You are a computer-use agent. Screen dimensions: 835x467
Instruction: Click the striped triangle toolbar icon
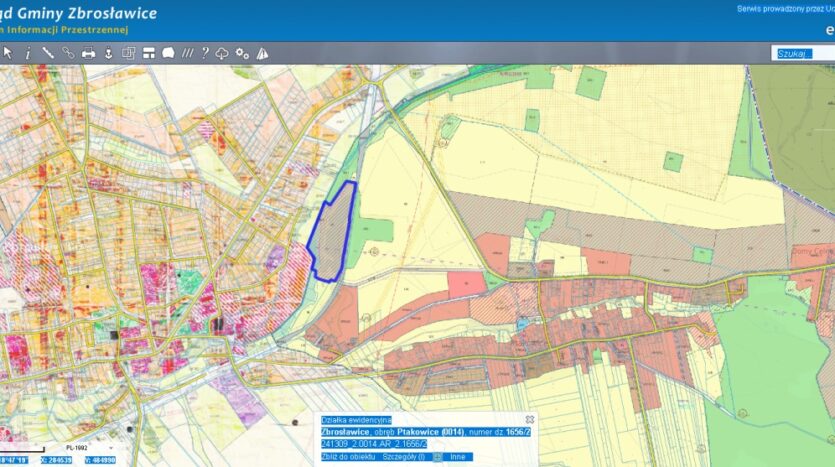click(x=262, y=53)
